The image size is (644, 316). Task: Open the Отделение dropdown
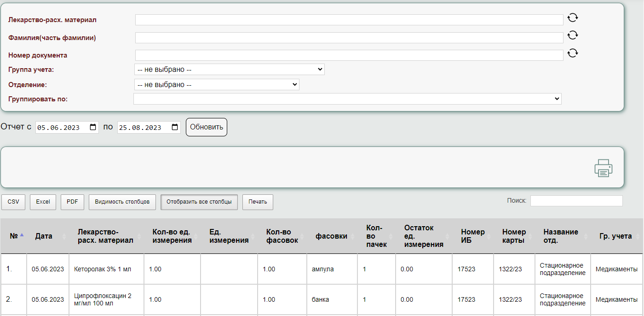[x=217, y=85]
